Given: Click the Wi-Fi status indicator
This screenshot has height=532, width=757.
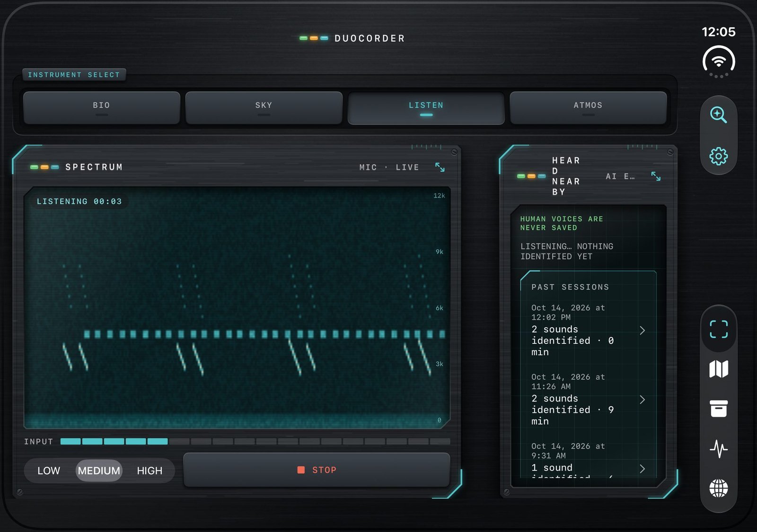Looking at the screenshot, I should point(718,61).
